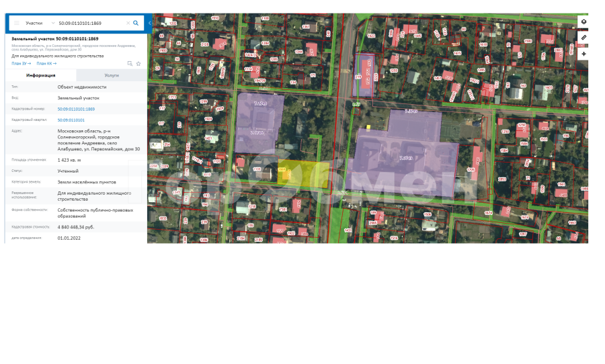Image resolution: width=605 pixels, height=364 pixels.
Task: Click the small purple parcel near top road
Action: coord(364,75)
